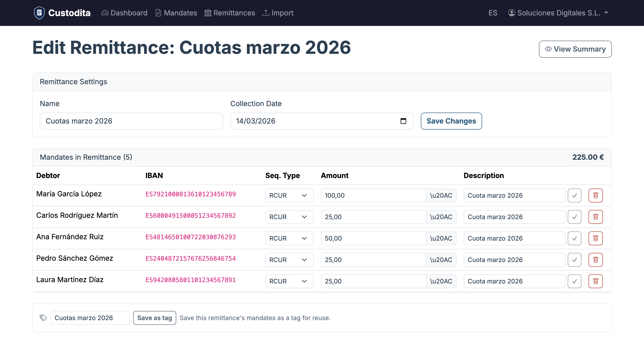Open María García López's RCUR sequence dropdown
This screenshot has height=340, width=644.
tap(289, 195)
